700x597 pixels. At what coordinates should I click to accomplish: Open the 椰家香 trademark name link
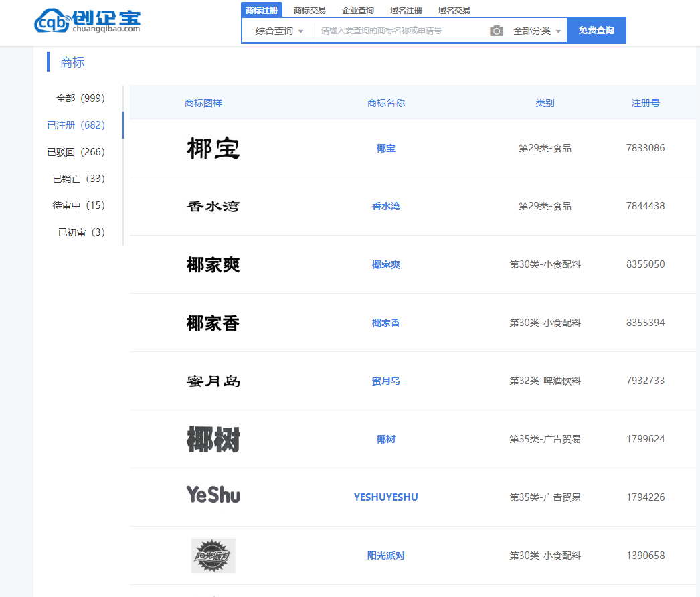(x=386, y=323)
